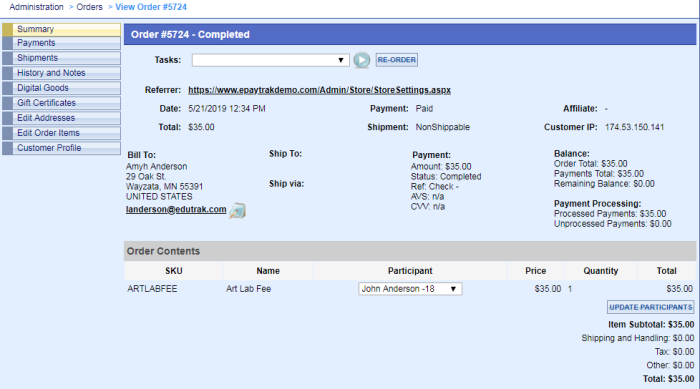Viewport: 700px width, 389px height.
Task: Click the Total column header
Action: click(667, 271)
